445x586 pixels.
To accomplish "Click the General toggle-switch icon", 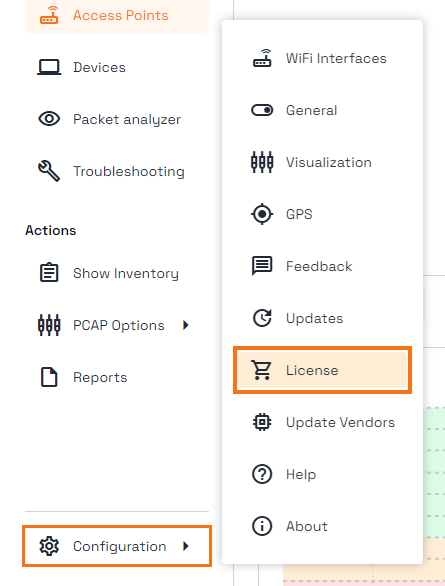I will (262, 110).
